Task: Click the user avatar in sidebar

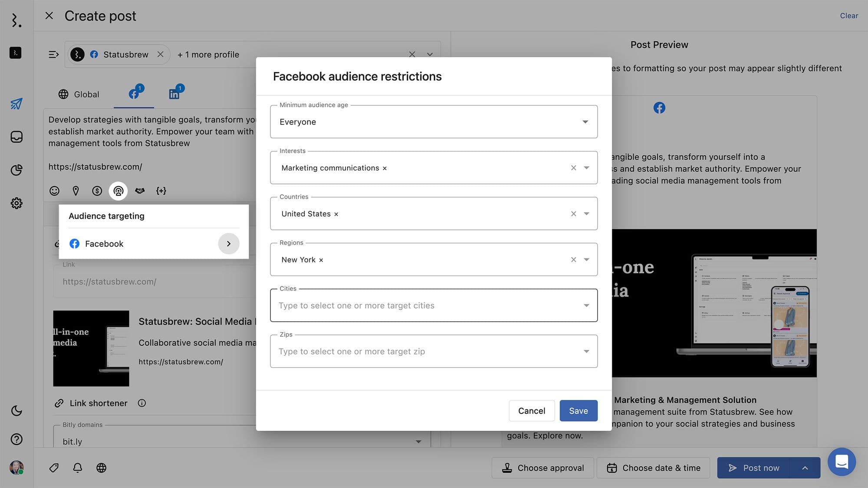Action: [x=16, y=468]
